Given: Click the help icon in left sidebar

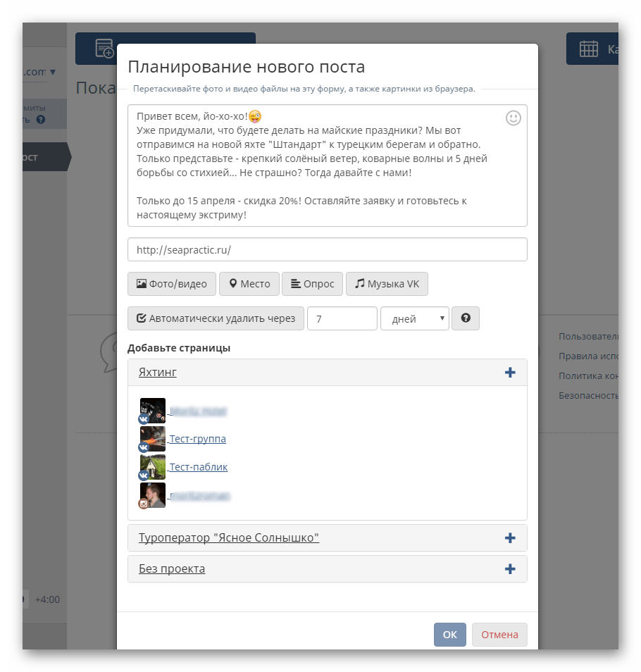Looking at the screenshot, I should [41, 120].
